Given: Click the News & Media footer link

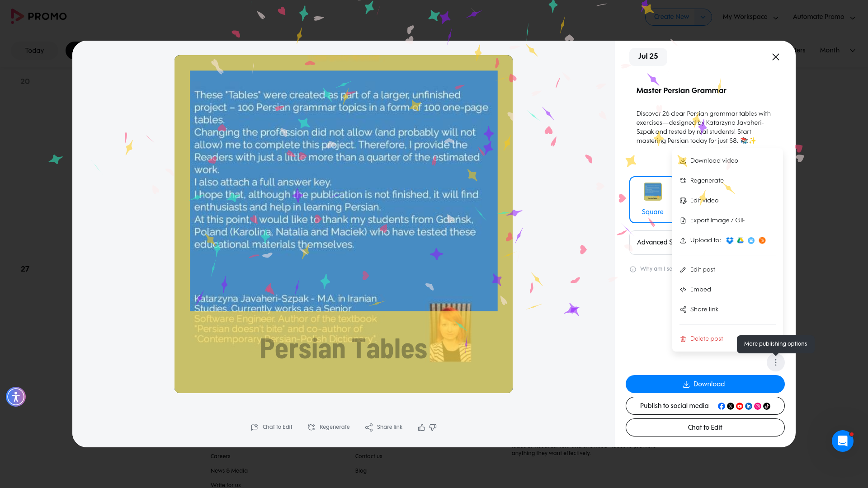Looking at the screenshot, I should tap(229, 471).
